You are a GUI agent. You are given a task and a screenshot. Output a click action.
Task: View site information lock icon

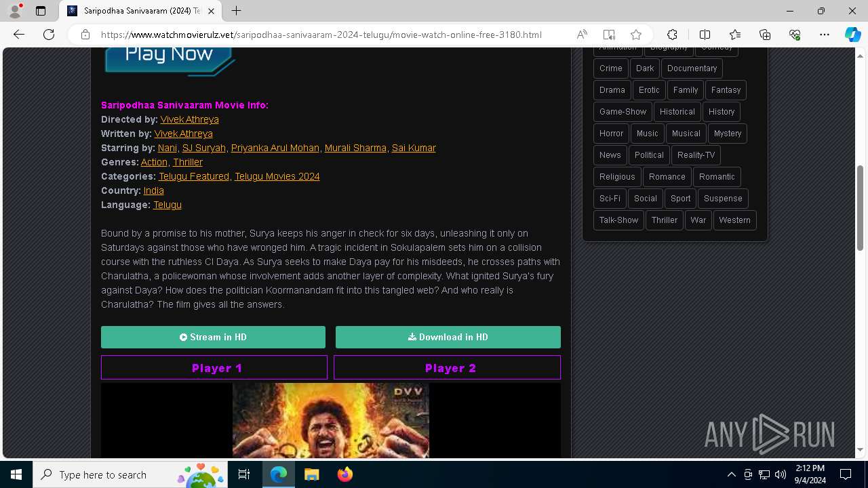(85, 35)
